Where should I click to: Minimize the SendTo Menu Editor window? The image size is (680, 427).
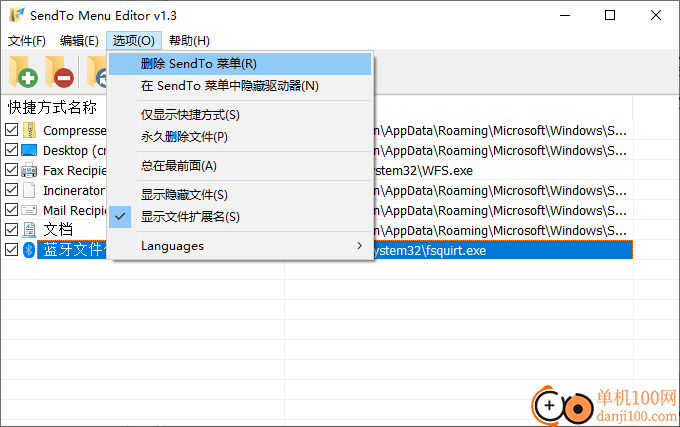[x=565, y=16]
